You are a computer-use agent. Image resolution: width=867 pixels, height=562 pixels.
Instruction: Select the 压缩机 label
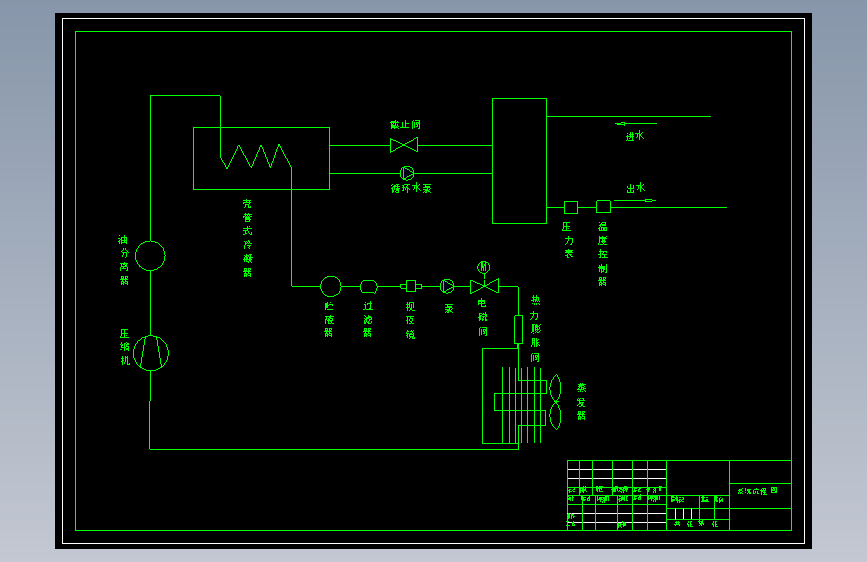[125, 347]
